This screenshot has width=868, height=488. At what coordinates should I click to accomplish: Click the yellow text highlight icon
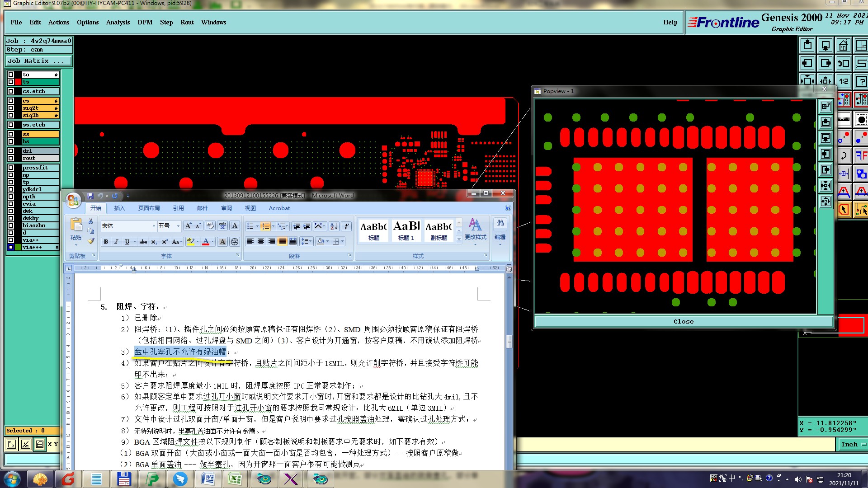(x=190, y=242)
